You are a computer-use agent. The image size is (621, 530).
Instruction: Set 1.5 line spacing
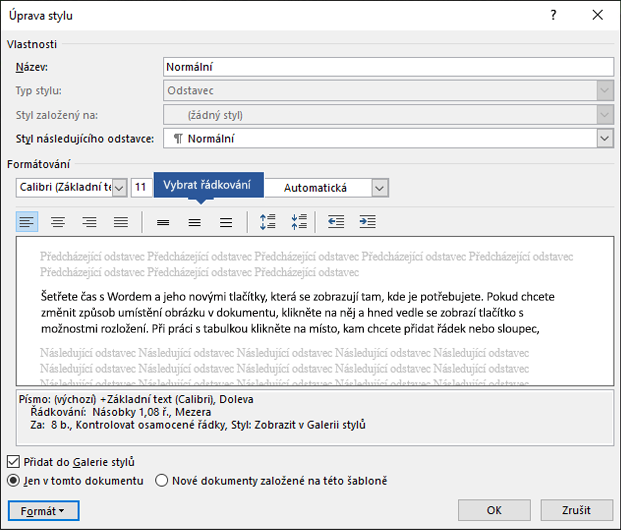(194, 222)
